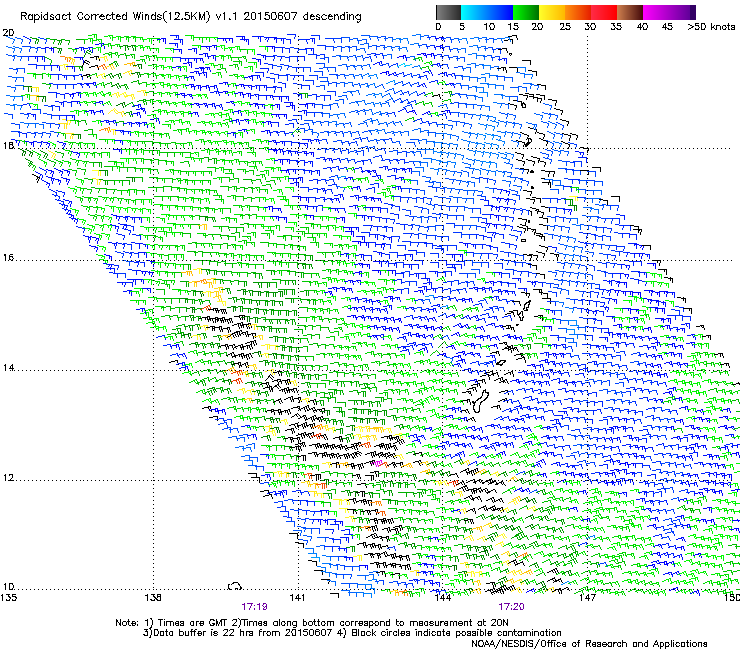
Task: Click the latitude label '18'
Action: click(x=8, y=145)
